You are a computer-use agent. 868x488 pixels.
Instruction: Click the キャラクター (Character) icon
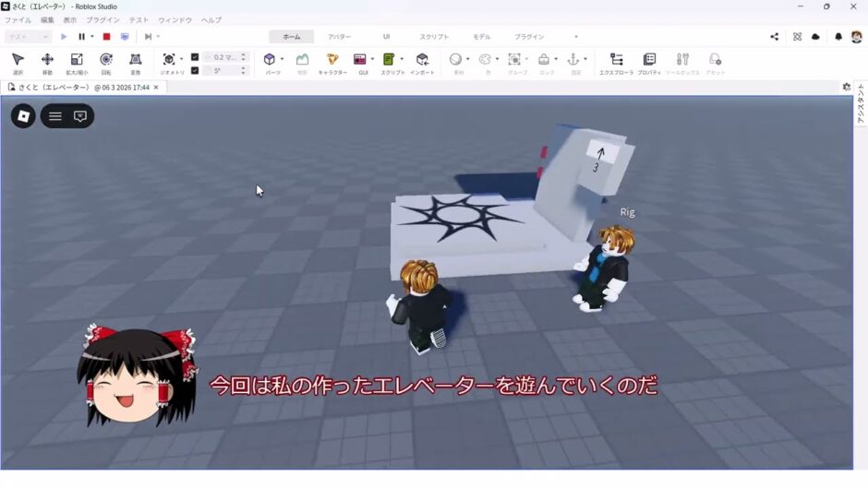click(x=332, y=60)
